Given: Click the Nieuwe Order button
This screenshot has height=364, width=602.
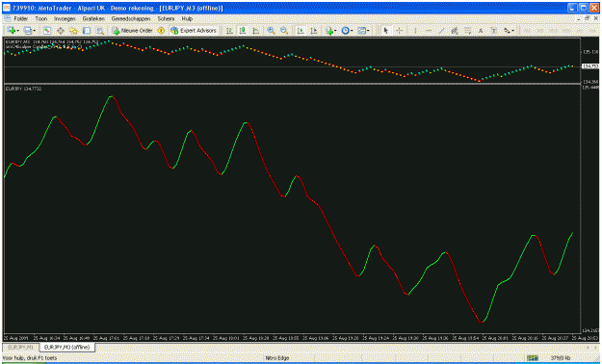Looking at the screenshot, I should click(133, 31).
